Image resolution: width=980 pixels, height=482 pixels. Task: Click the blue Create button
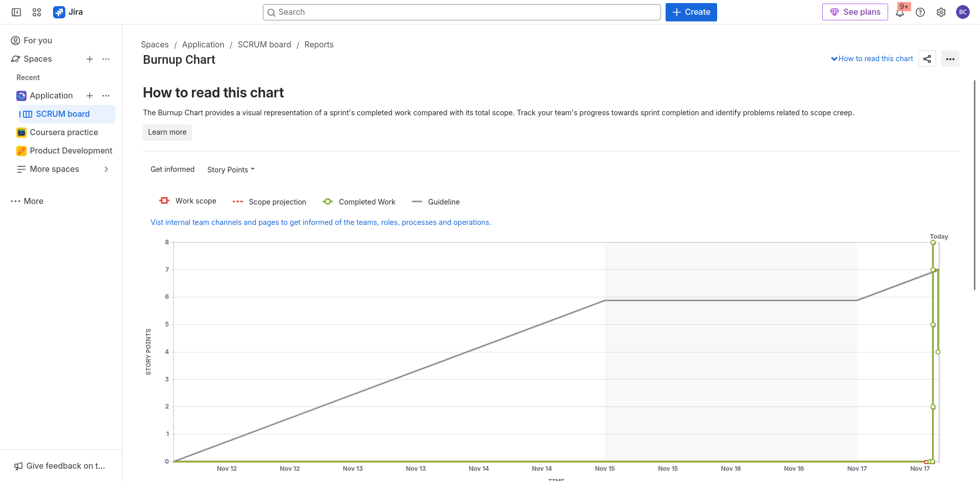[x=691, y=12]
